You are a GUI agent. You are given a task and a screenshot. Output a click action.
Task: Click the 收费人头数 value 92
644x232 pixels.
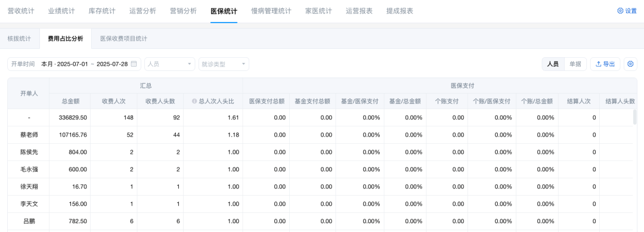click(x=176, y=117)
